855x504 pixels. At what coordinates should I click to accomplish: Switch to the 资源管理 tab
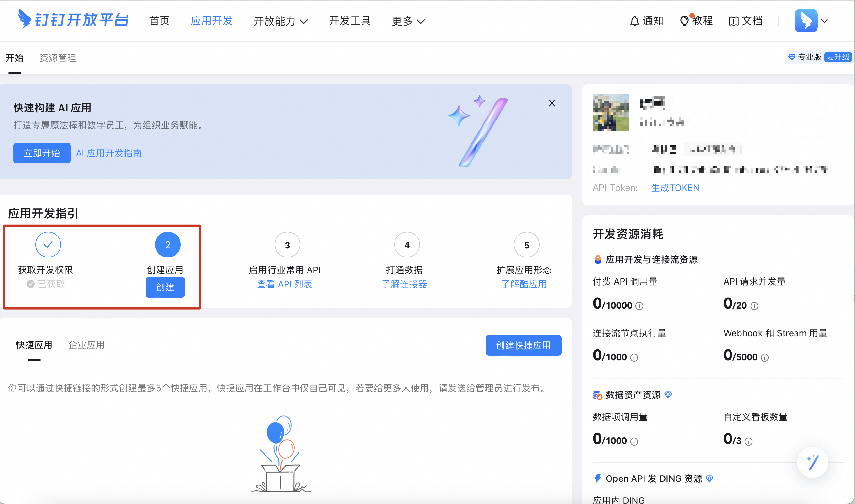click(x=58, y=58)
